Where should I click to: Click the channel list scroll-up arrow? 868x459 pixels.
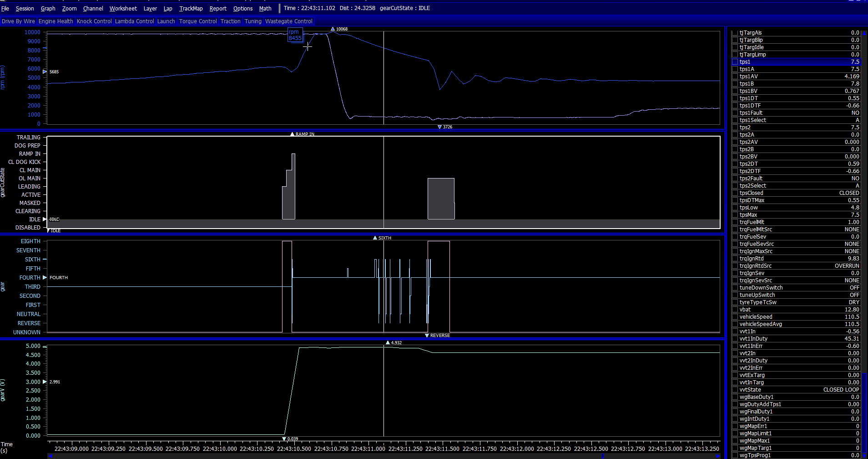865,32
